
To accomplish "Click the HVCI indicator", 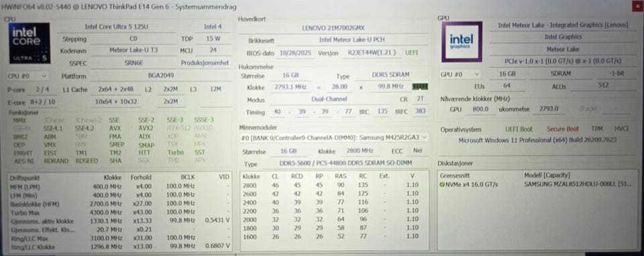I will (x=621, y=129).
